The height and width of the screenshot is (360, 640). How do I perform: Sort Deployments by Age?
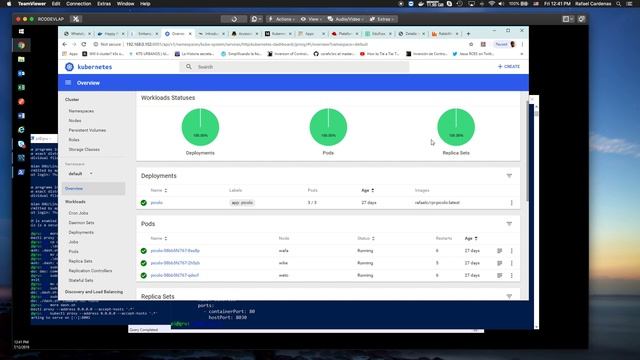point(367,190)
